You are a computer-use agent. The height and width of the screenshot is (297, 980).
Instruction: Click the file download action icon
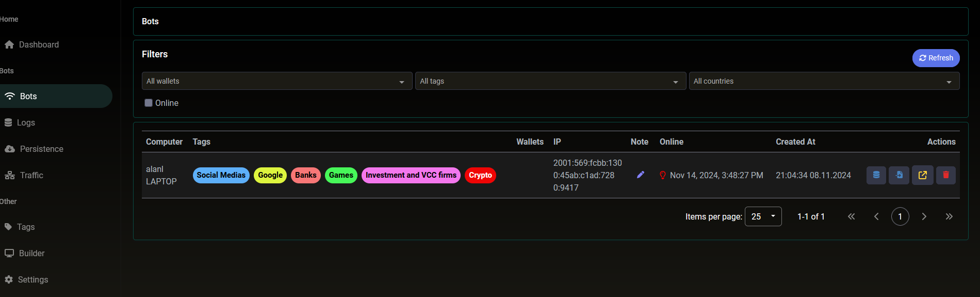click(899, 175)
